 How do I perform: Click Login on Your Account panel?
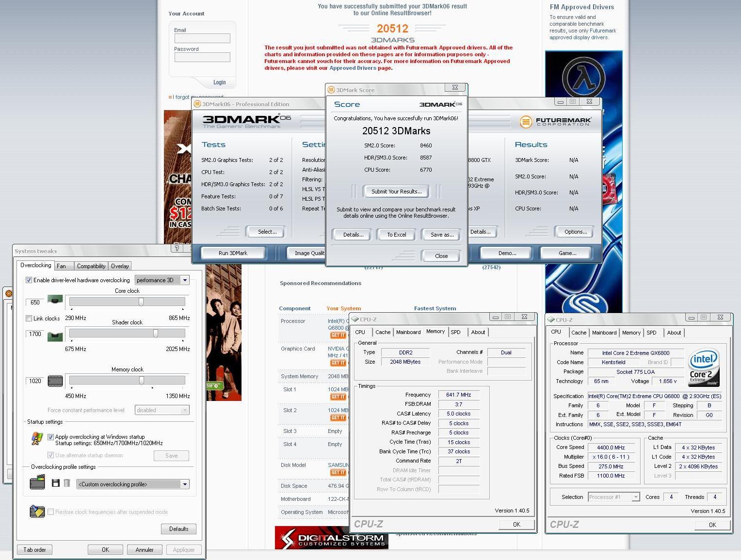(219, 82)
